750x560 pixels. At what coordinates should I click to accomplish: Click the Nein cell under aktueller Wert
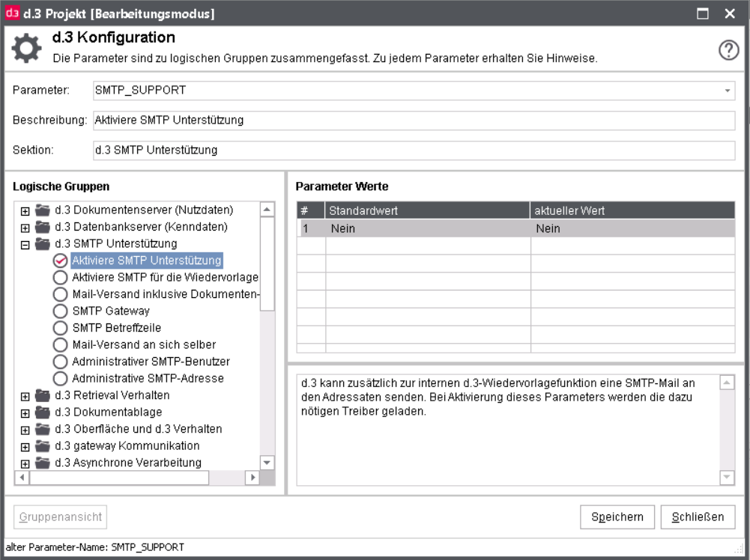(x=632, y=228)
